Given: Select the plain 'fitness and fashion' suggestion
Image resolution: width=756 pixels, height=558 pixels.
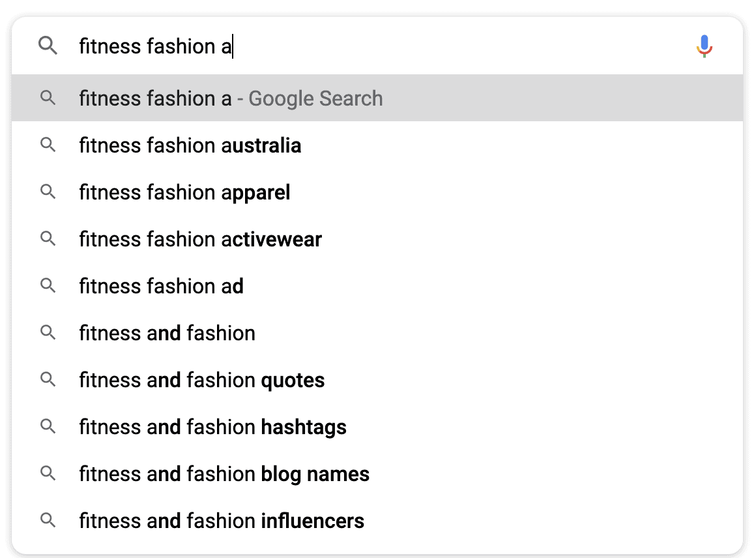Looking at the screenshot, I should pos(167,333).
